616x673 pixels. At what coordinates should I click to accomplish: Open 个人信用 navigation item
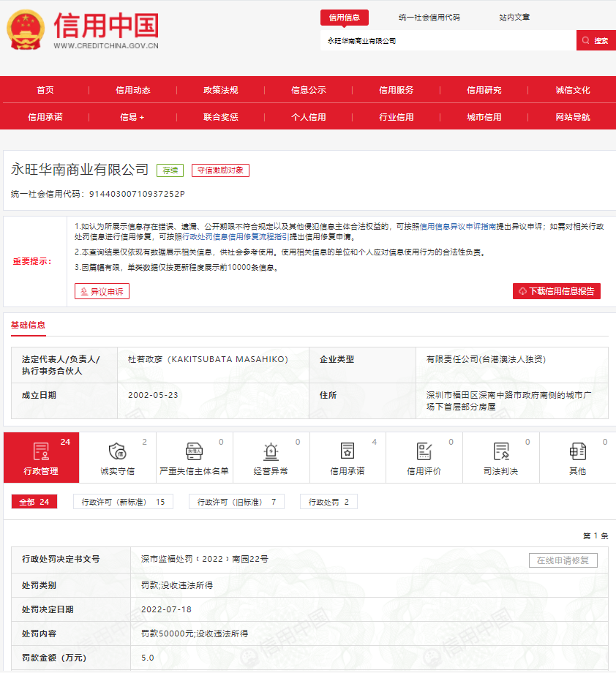tap(309, 117)
